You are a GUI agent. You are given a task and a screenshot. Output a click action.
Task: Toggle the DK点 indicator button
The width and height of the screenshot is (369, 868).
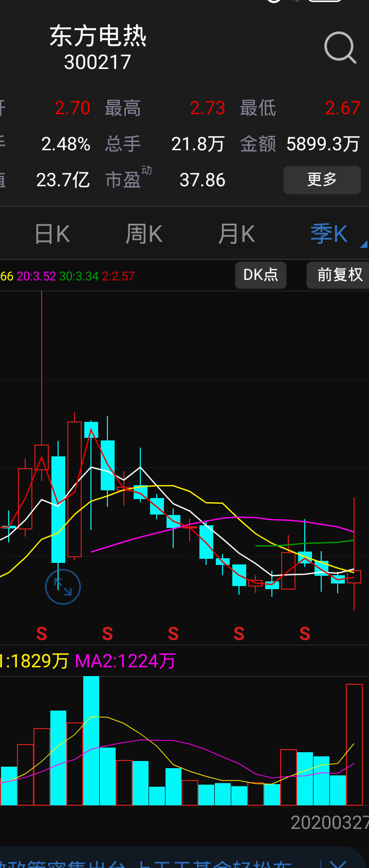coord(261,275)
